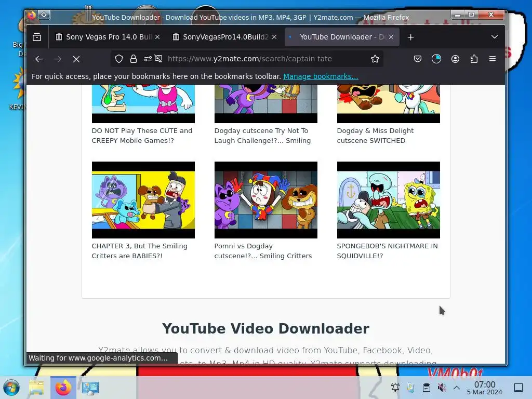The height and width of the screenshot is (399, 532).
Task: Stop loading the page
Action: (76, 59)
